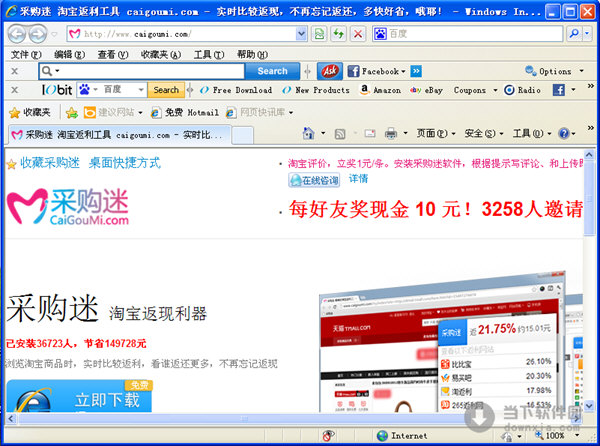Click the 建议网站 suggested sites link
This screenshot has height=446, width=600.
tap(113, 112)
